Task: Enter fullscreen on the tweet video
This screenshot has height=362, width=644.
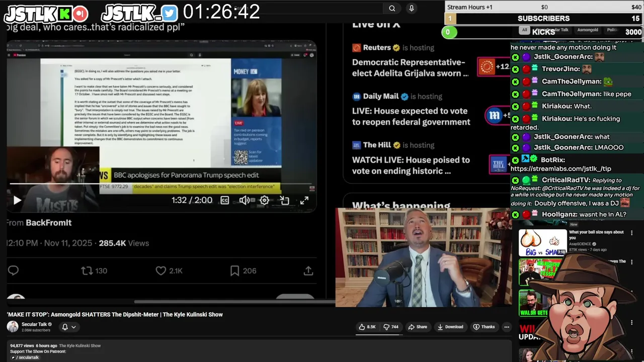Action: (304, 200)
